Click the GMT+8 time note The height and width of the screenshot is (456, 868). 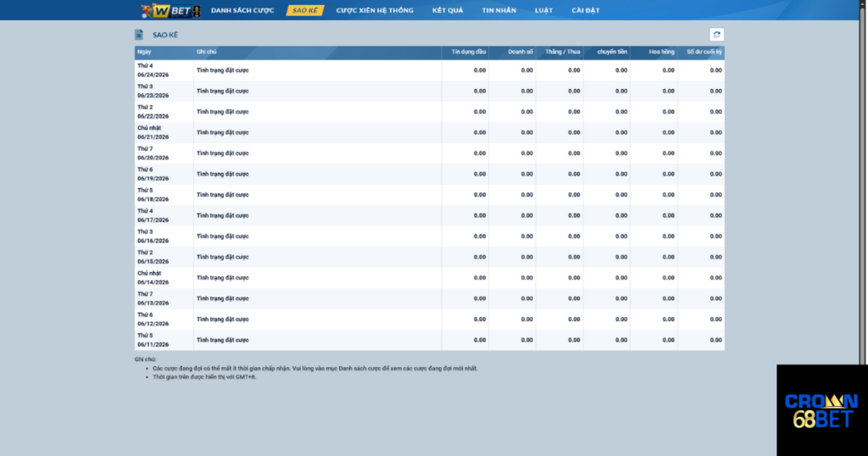204,377
